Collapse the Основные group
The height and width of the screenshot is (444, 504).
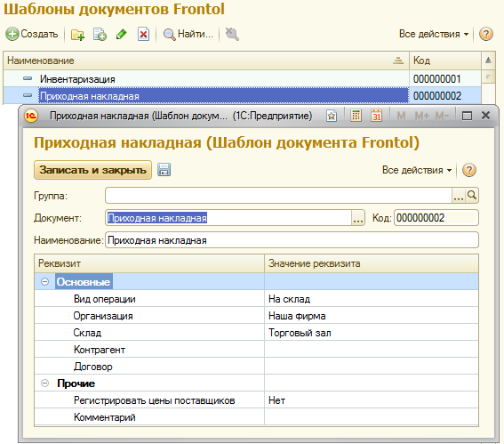[45, 282]
